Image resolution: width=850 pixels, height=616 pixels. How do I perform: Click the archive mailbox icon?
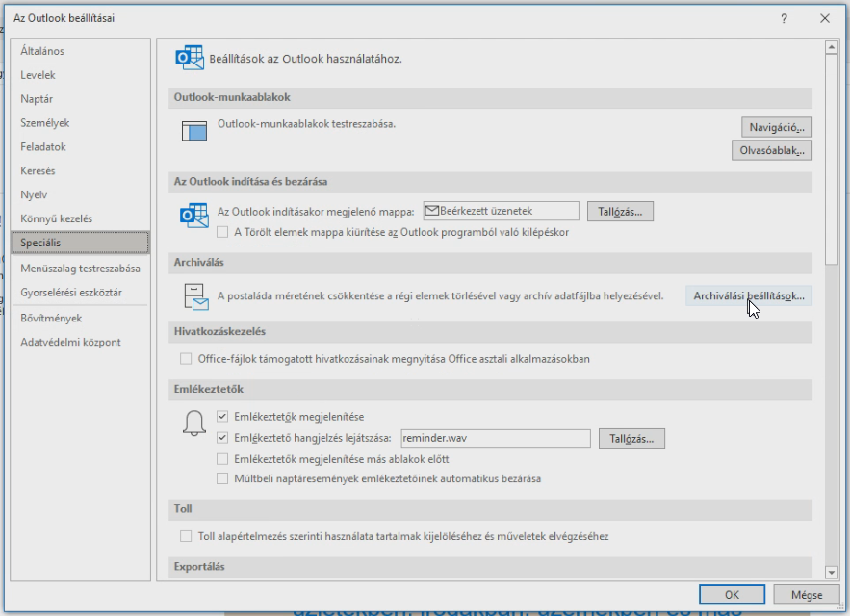(195, 296)
